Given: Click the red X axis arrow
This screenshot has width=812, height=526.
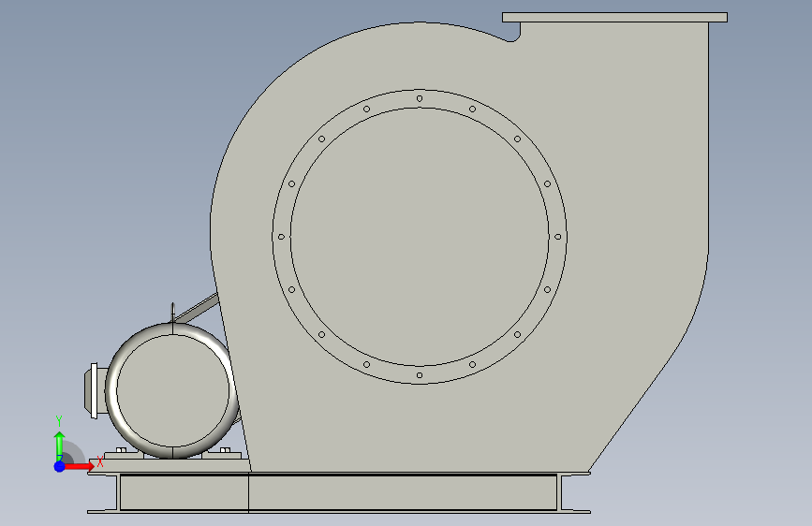Looking at the screenshot, I should point(79,466).
